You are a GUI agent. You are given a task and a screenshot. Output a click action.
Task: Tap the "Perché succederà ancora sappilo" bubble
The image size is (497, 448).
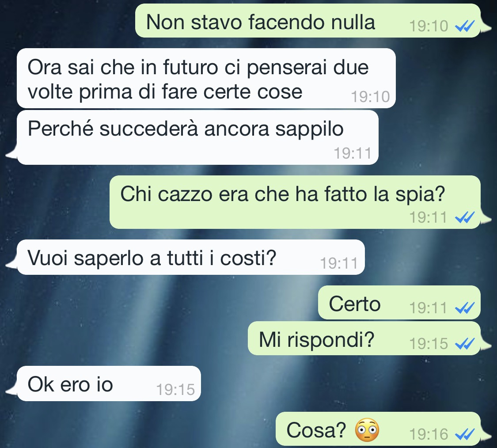coord(197,137)
